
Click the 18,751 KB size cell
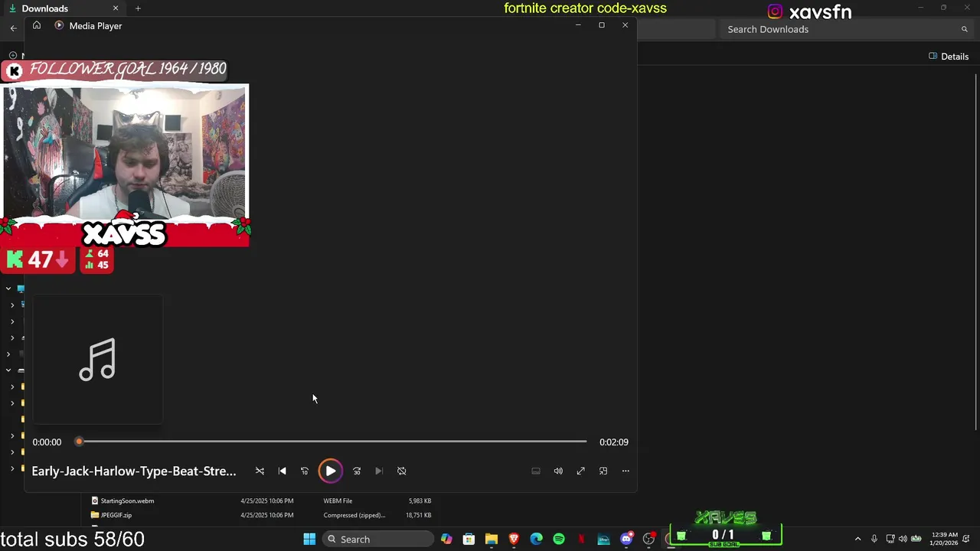tap(418, 515)
